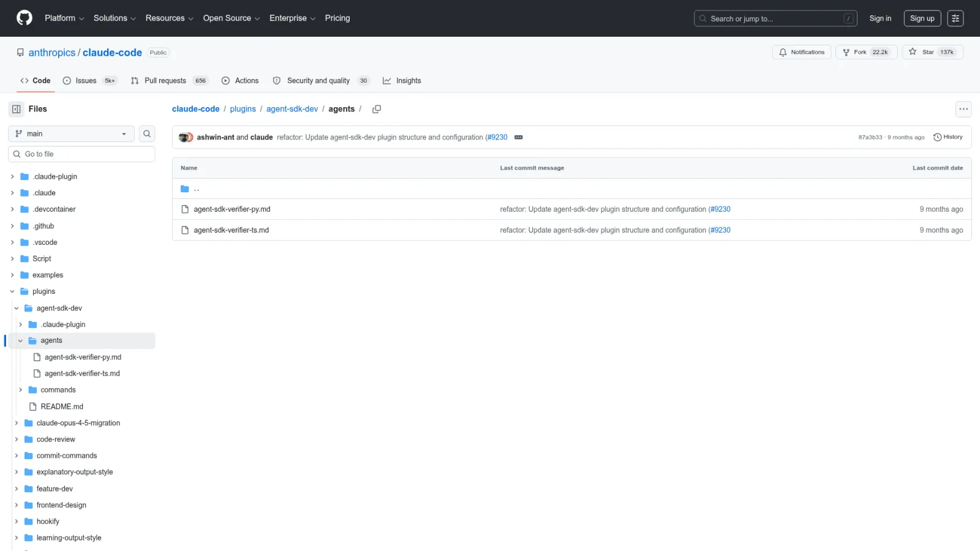Open claude-opus-4-5-migration folder in tree
The height and width of the screenshot is (551, 980).
78,423
